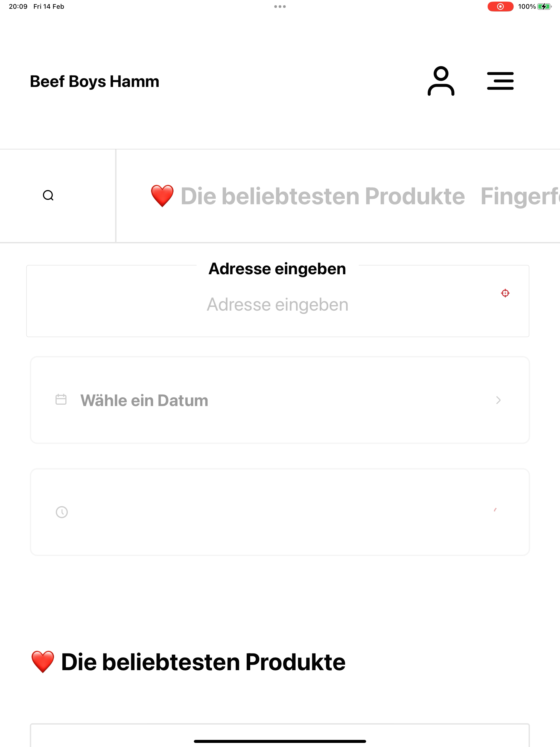Tap the search magnifier icon

pyautogui.click(x=48, y=195)
